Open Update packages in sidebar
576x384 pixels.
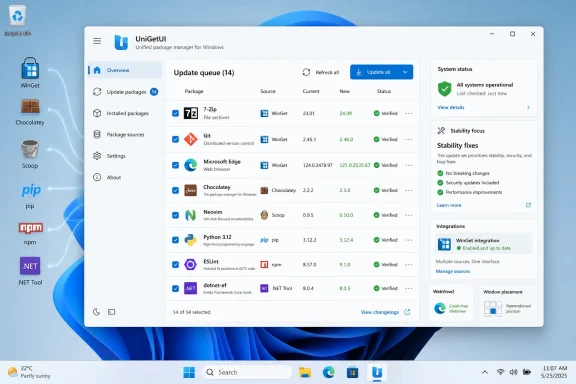[x=125, y=91]
